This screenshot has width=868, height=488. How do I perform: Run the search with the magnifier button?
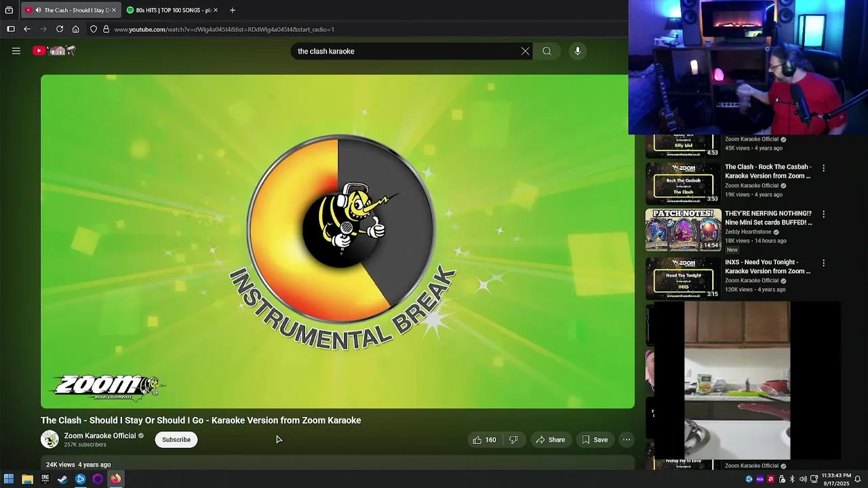(547, 51)
